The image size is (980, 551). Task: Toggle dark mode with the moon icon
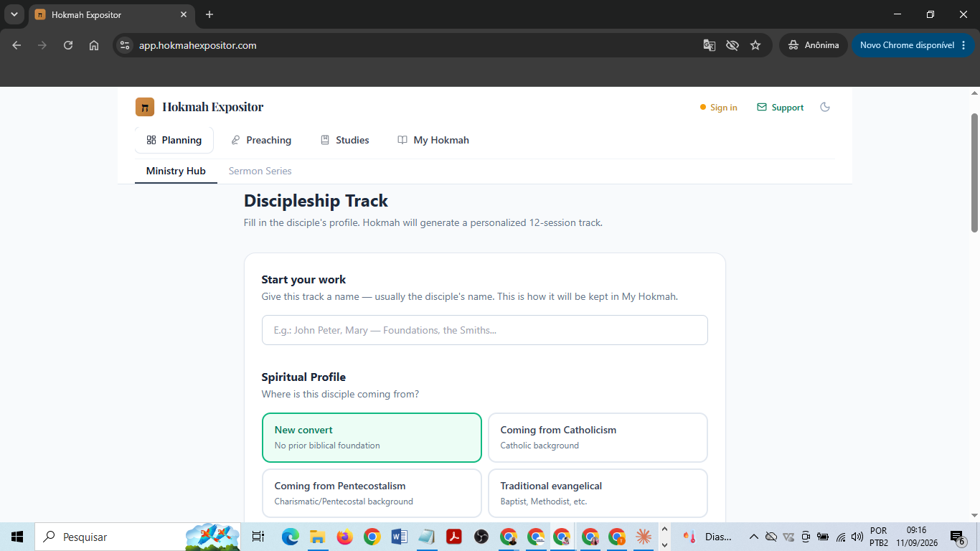[x=825, y=107]
